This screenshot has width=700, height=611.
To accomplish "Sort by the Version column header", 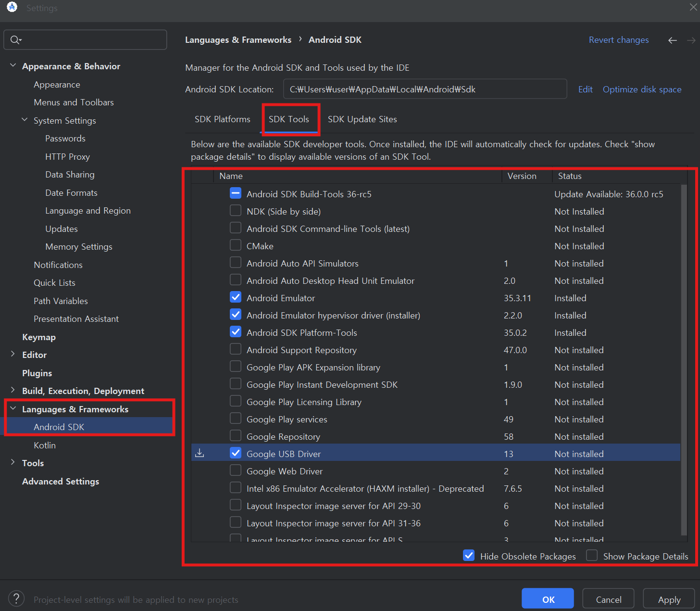I will pos(527,176).
